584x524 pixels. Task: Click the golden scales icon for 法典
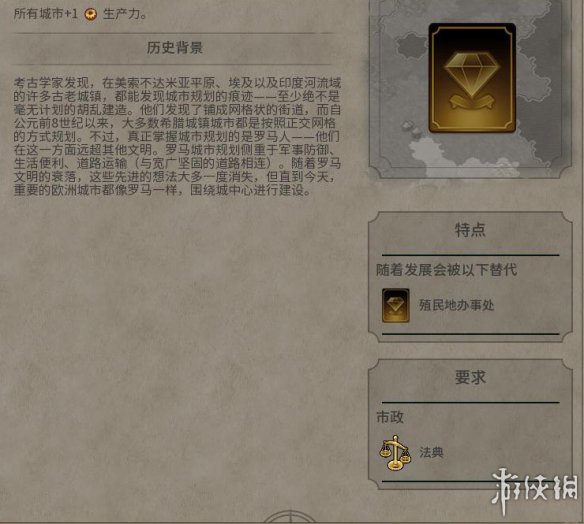pos(395,452)
